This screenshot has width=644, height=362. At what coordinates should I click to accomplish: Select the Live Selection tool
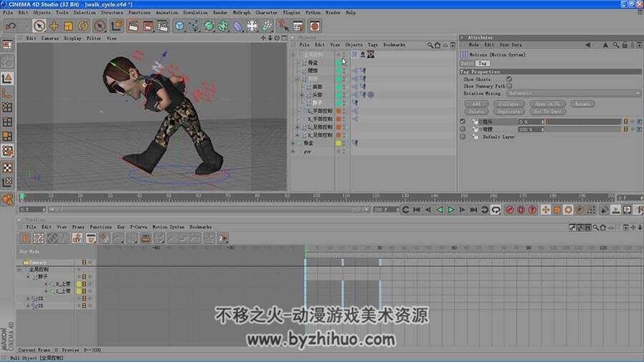click(39, 26)
